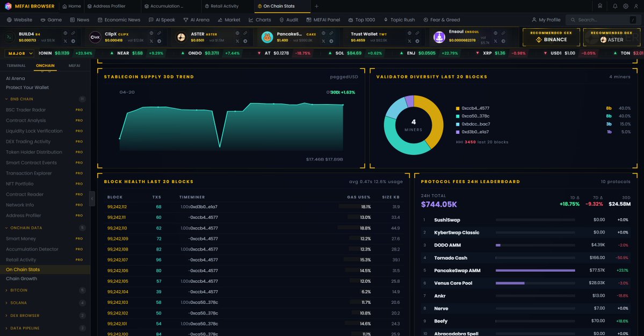Open the MAJOR ticker dropdown
This screenshot has width=644, height=336.
click(19, 53)
